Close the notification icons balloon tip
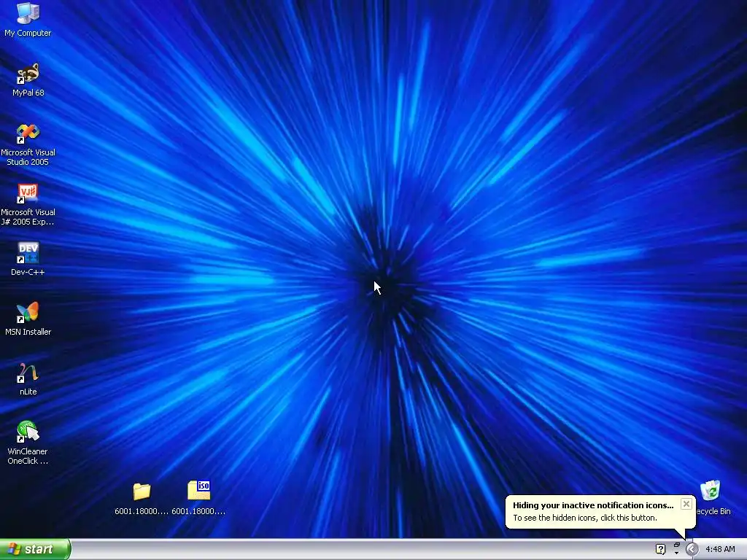747x560 pixels. pos(686,504)
